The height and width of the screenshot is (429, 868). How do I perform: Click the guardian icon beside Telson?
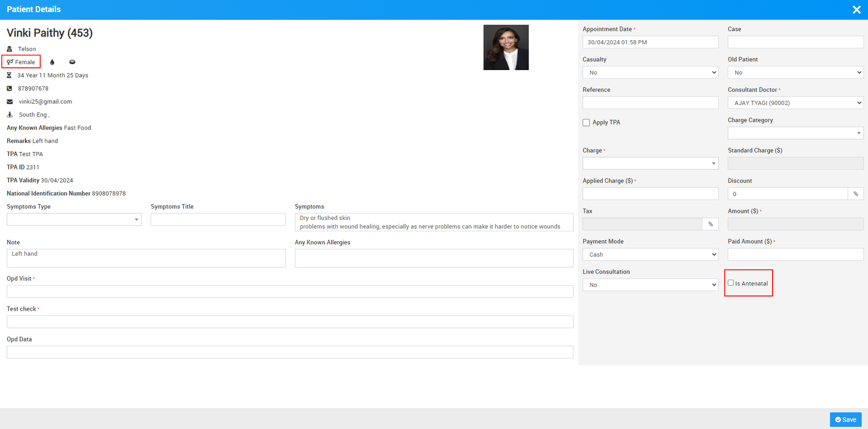tap(9, 49)
